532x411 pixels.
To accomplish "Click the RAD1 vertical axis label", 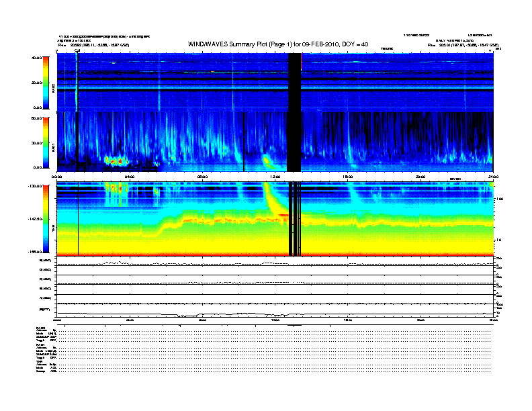I will point(54,147).
